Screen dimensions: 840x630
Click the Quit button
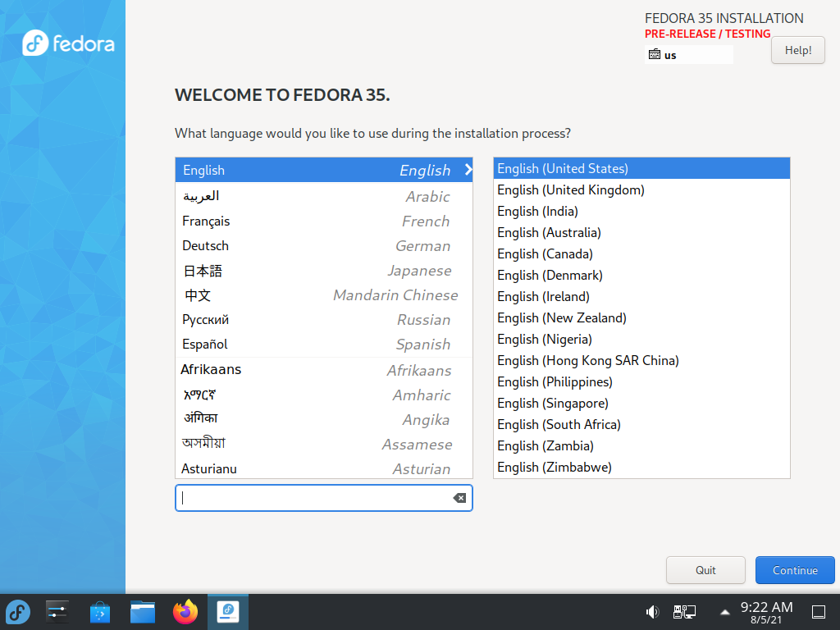(x=705, y=570)
